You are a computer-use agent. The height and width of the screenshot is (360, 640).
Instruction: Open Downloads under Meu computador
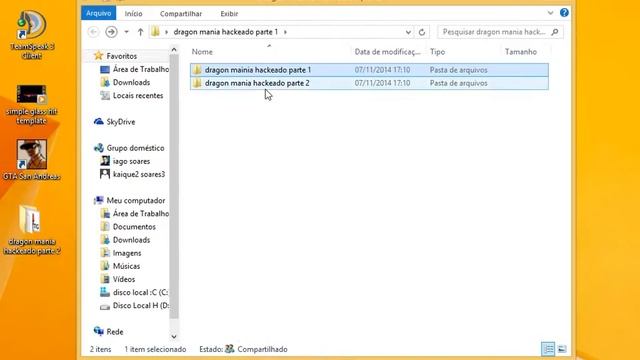click(x=131, y=240)
